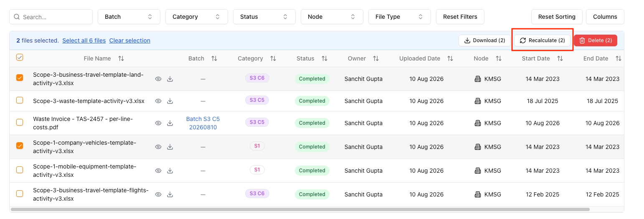
Task: Open the Category filter dropdown
Action: (197, 17)
